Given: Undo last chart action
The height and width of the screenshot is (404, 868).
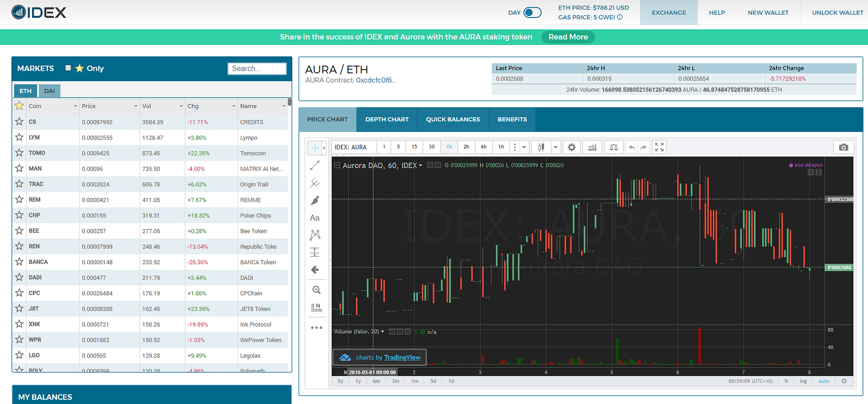Looking at the screenshot, I should click(631, 147).
